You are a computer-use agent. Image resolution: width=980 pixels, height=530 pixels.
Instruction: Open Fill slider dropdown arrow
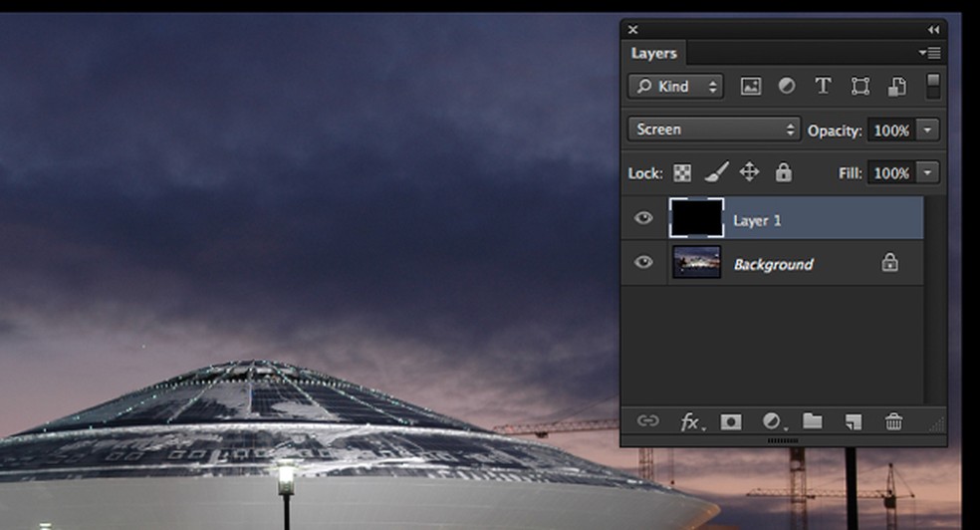point(927,172)
